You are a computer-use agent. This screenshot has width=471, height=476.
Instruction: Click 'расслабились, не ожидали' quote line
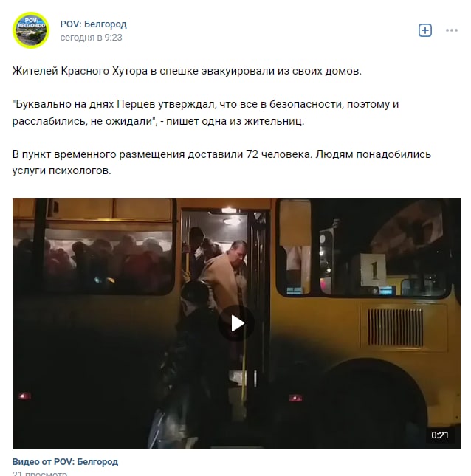point(82,121)
